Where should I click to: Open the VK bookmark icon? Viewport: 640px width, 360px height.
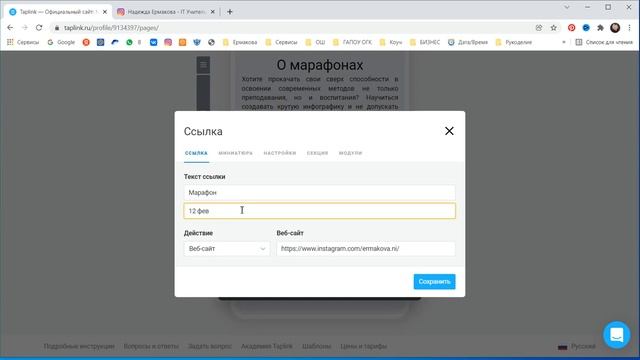pyautogui.click(x=153, y=42)
